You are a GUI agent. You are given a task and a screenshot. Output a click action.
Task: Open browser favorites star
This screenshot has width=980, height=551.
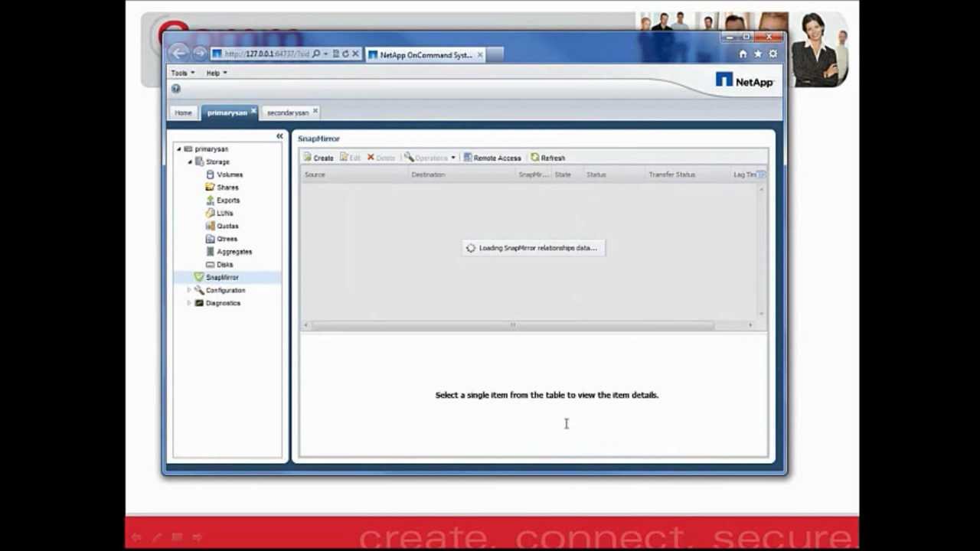(758, 54)
